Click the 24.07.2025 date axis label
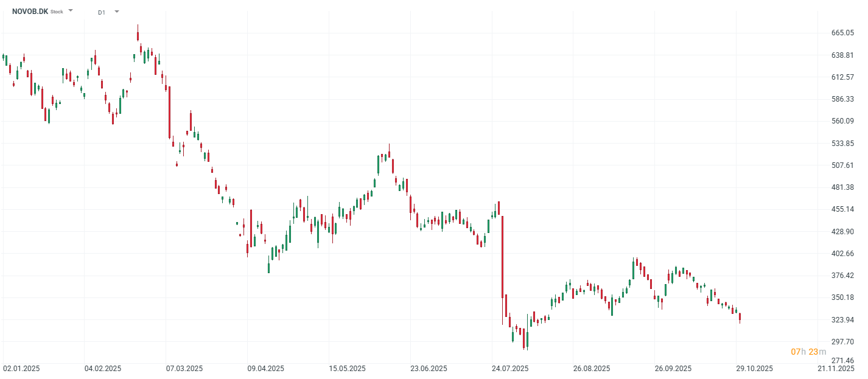 tap(510, 369)
